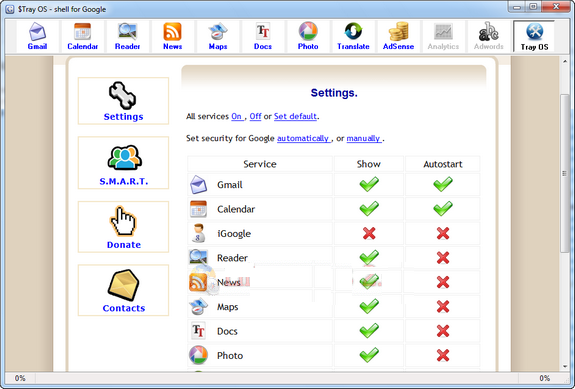This screenshot has height=389, width=575.
Task: Toggle Show for News
Action: point(369,282)
